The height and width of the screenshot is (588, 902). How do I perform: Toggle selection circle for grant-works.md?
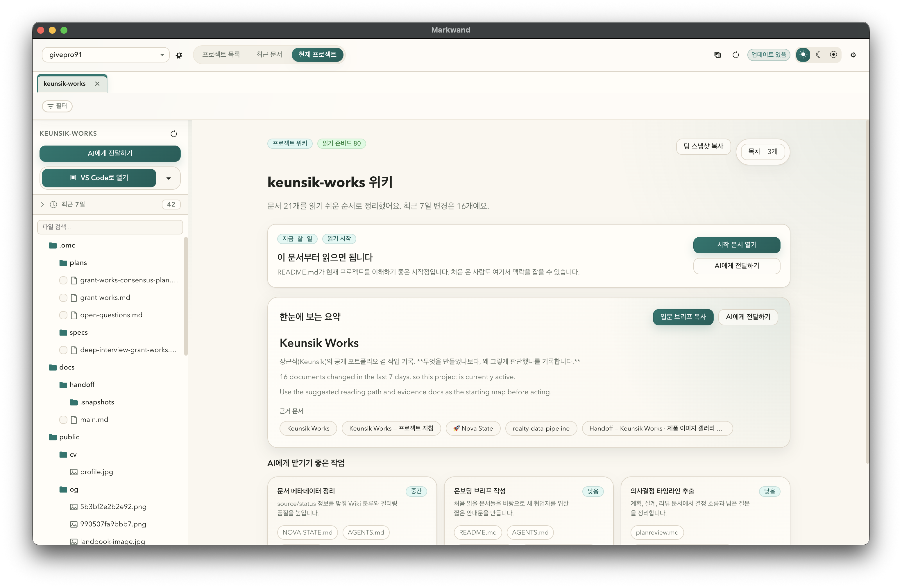click(x=63, y=298)
